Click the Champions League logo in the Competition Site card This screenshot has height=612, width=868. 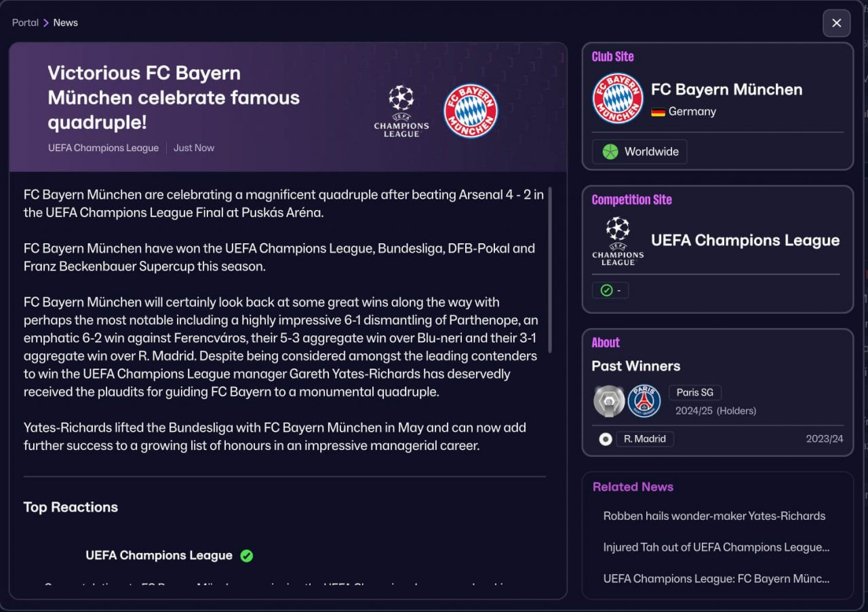click(618, 241)
